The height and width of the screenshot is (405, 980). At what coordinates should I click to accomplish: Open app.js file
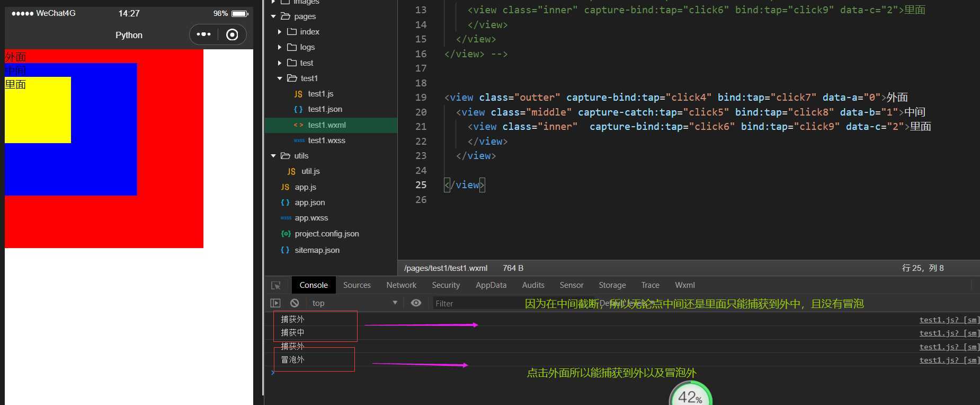click(x=305, y=187)
